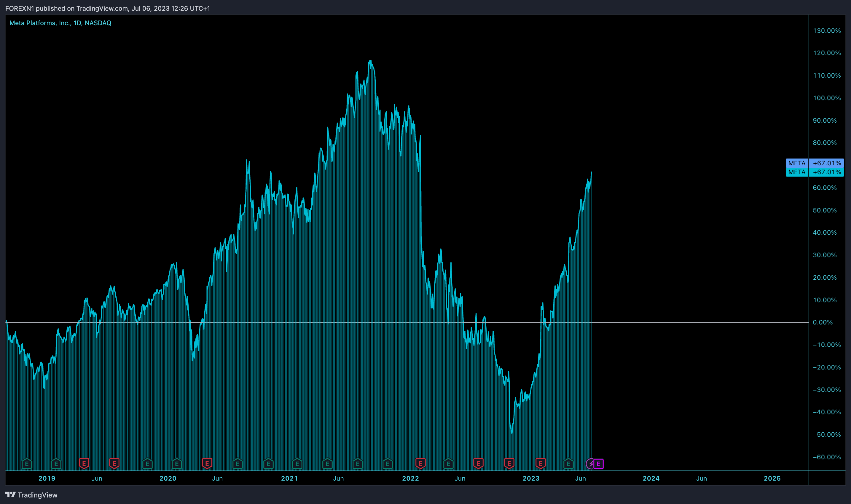Click the 2019 year label on time axis
Viewport: 851px width, 504px height.
coord(47,478)
